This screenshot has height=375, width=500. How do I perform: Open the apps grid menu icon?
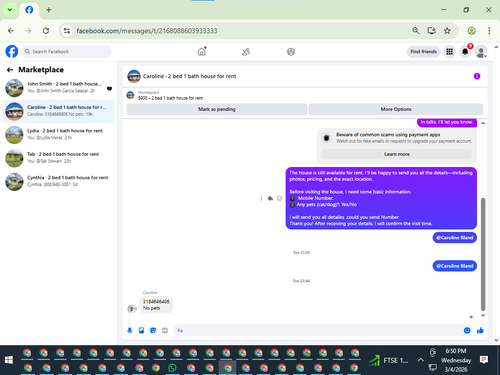[x=450, y=52]
